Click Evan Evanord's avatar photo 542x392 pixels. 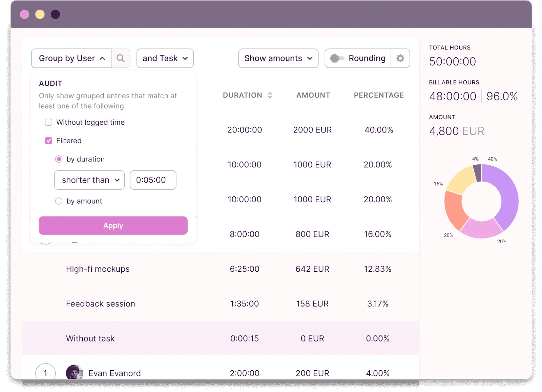tap(75, 372)
